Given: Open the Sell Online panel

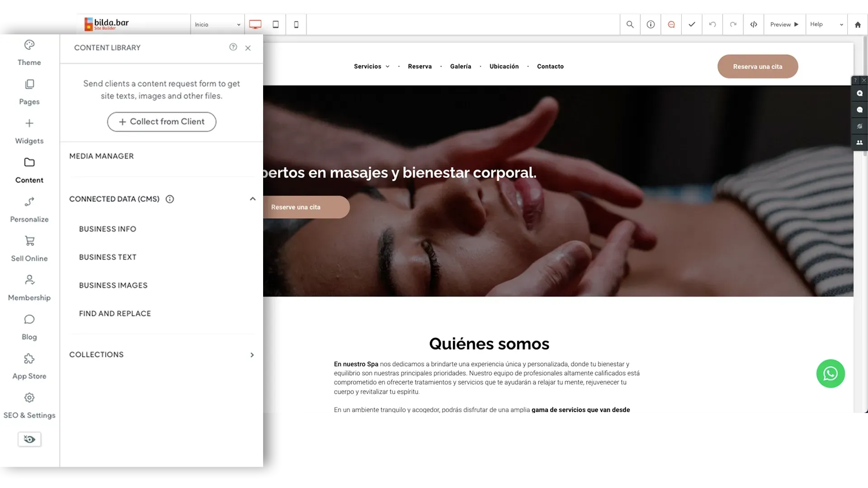Looking at the screenshot, I should (29, 249).
